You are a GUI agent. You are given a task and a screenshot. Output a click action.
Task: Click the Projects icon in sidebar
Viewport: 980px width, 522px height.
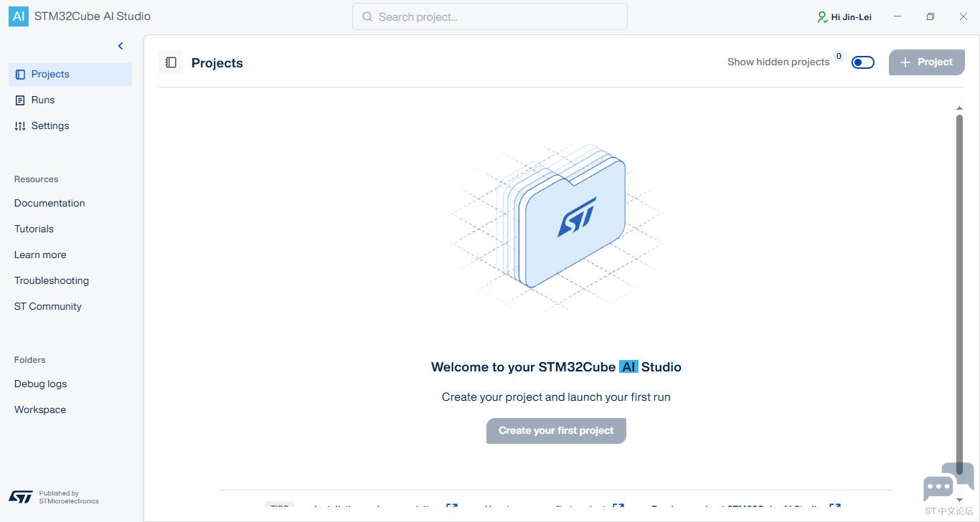pyautogui.click(x=20, y=75)
